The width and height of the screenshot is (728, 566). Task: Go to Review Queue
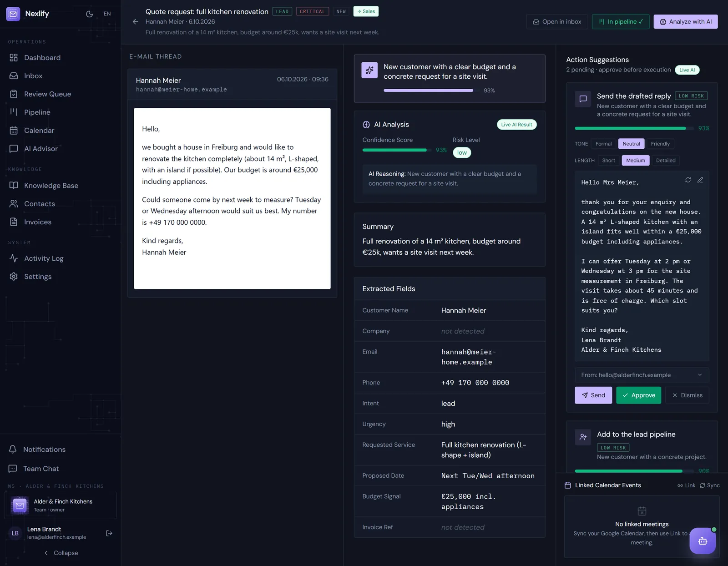[x=61, y=94]
